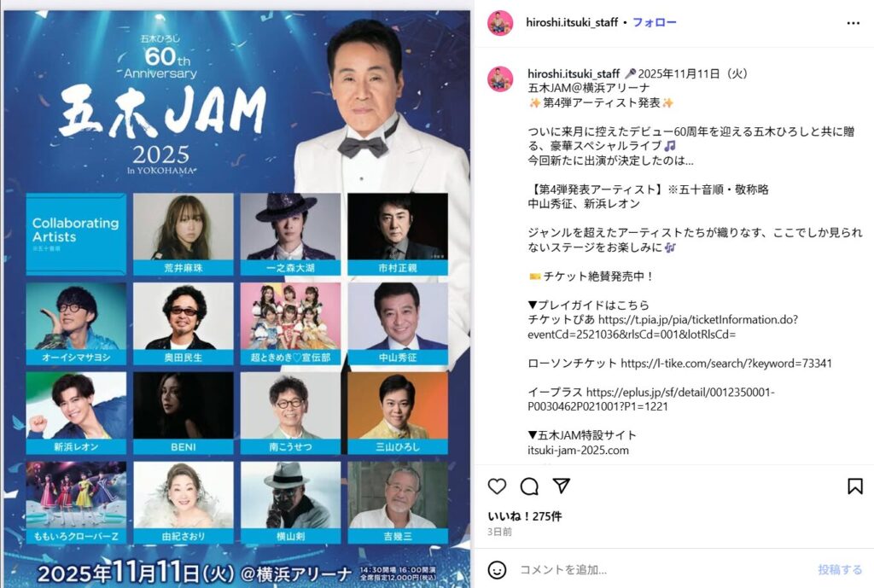The width and height of the screenshot is (874, 588).
Task: Save post with the bookmark icon
Action: (855, 486)
